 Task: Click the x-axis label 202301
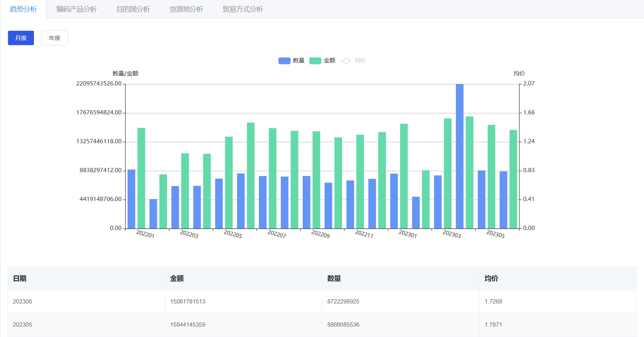408,234
